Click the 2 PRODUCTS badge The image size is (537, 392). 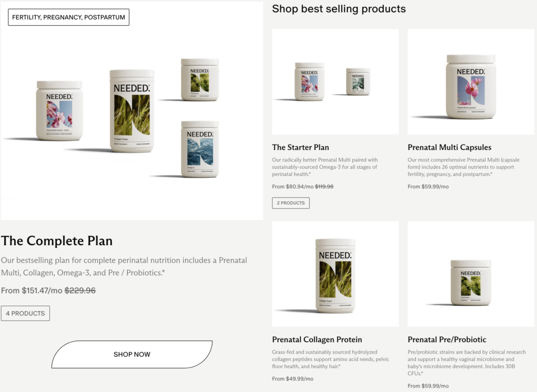[x=291, y=203]
